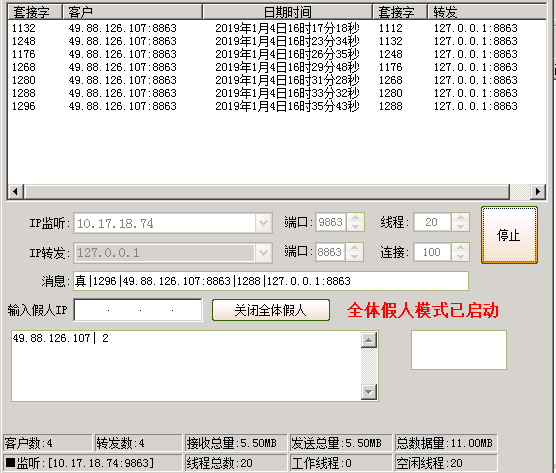Click the up arrow of fake-IP list scrollbar
The width and height of the screenshot is (556, 473).
(x=369, y=340)
